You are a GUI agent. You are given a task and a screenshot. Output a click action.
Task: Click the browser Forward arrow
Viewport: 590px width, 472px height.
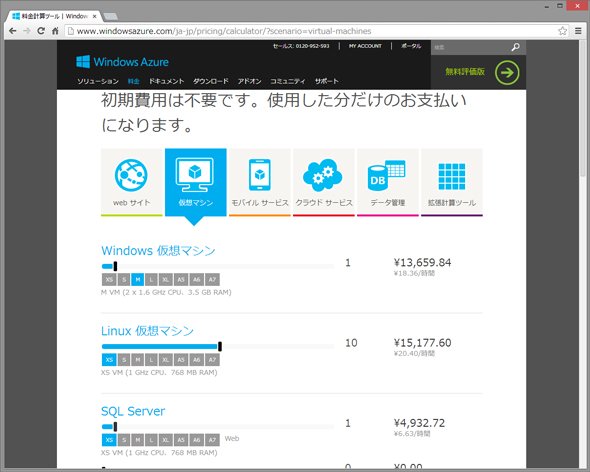point(27,31)
